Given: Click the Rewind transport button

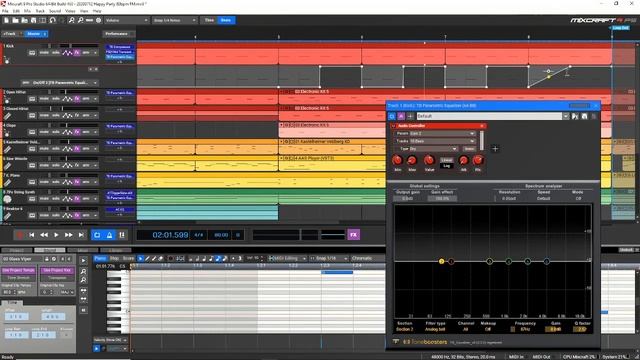Looking at the screenshot, I should coord(44,235).
